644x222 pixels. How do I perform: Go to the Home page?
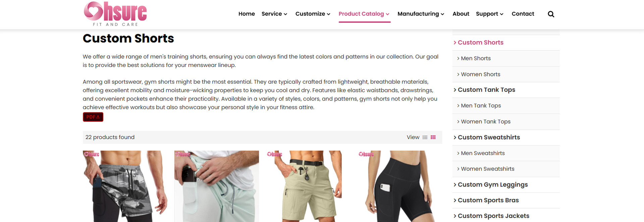pyautogui.click(x=247, y=14)
